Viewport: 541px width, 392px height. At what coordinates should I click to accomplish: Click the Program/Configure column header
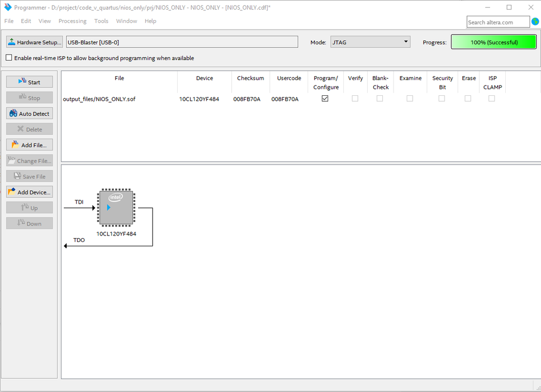326,82
